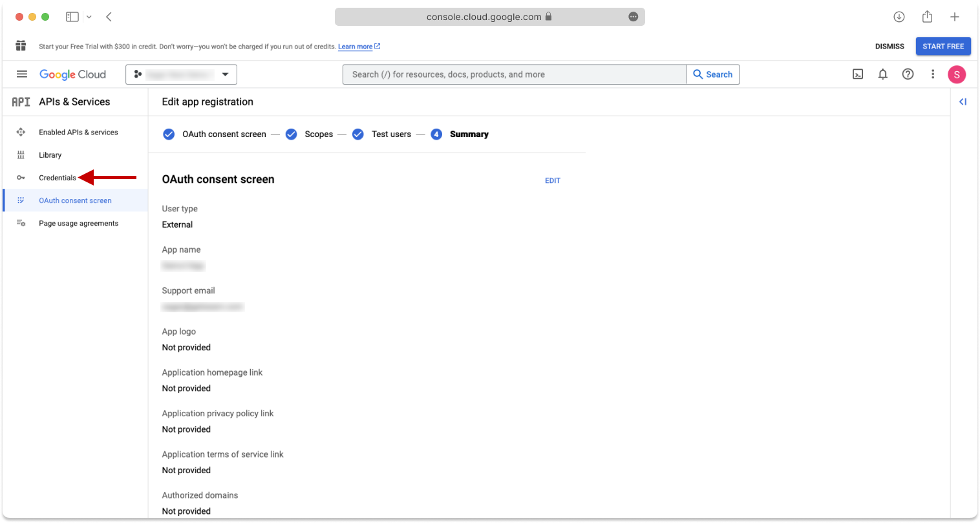Open the Safari tab dropdown arrow
Screen dimensions: 980x523
tap(89, 16)
